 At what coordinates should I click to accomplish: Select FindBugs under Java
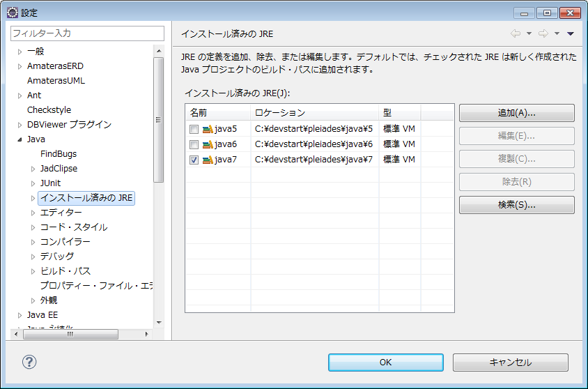(59, 154)
